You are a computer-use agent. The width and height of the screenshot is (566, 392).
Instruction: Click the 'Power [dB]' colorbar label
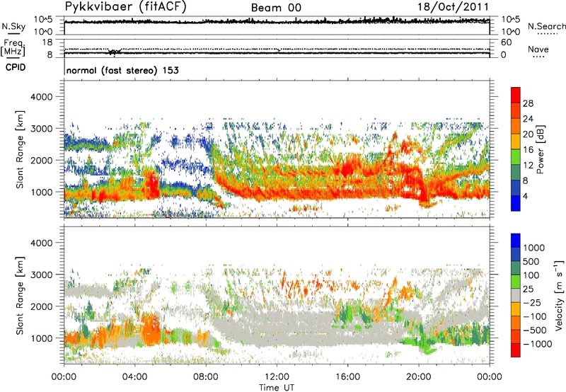coord(540,149)
